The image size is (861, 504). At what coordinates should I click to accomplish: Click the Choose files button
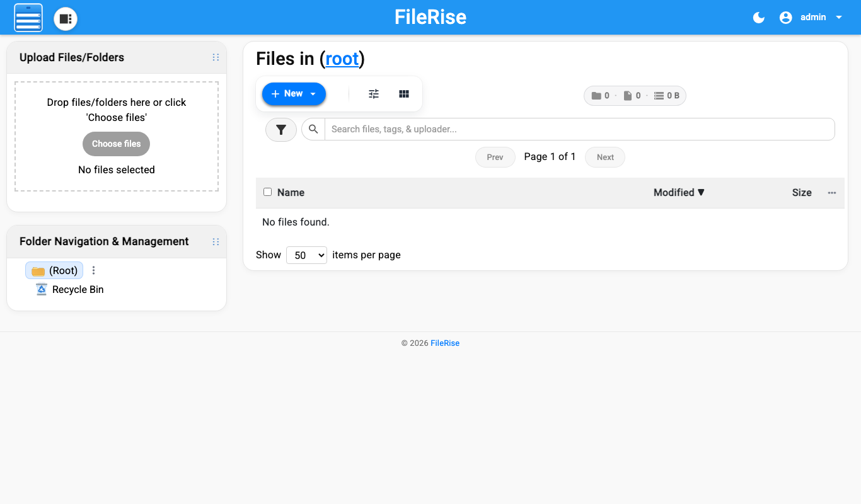coord(116,144)
